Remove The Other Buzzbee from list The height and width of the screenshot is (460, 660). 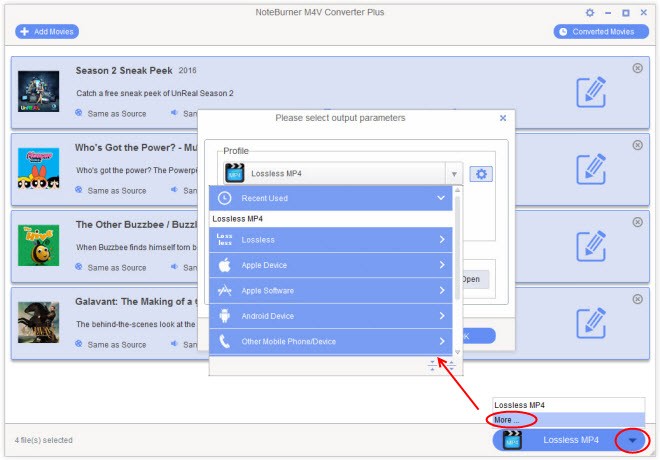tap(637, 222)
